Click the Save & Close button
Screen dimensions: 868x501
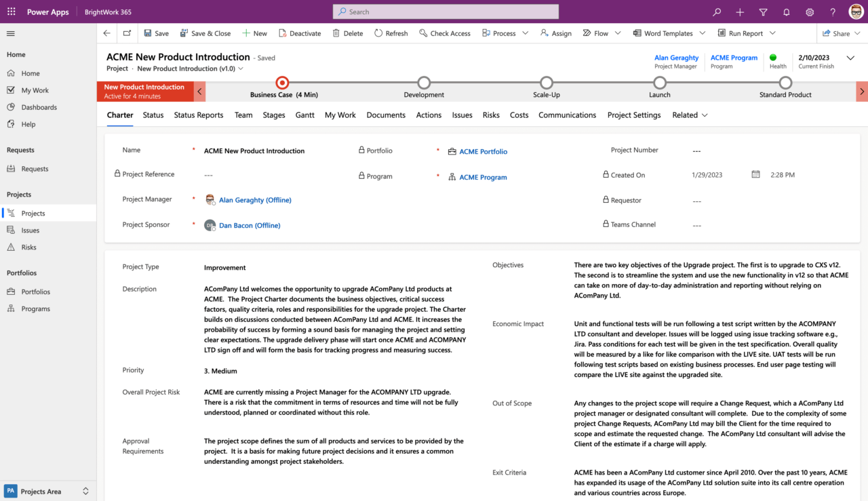click(205, 33)
